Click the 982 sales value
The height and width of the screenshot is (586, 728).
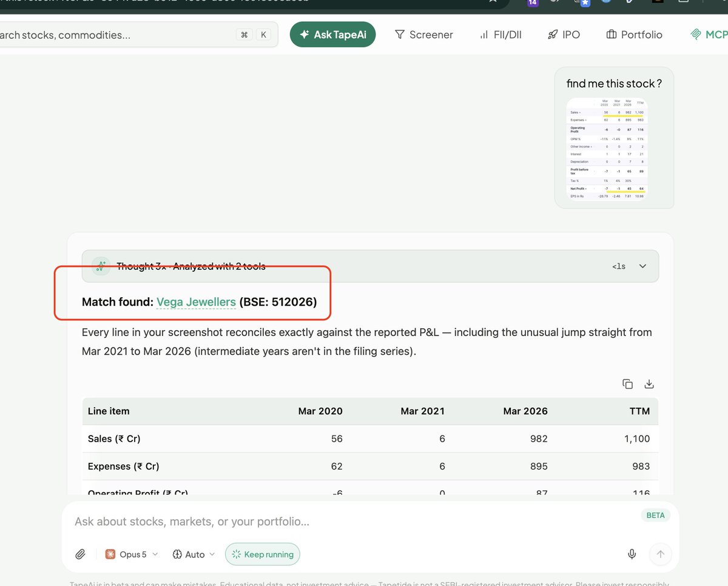(x=538, y=439)
